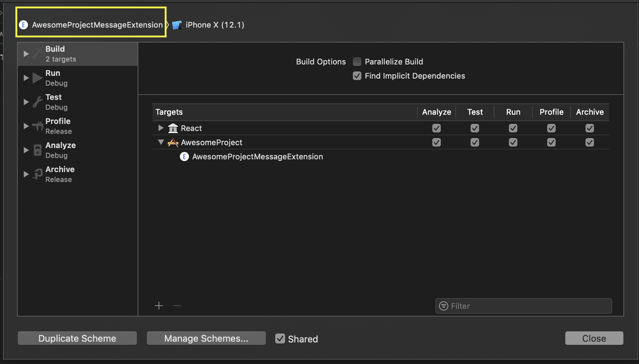Open the iPhone X (12.1) destination selector
Screen dimensions: 639x364
(x=208, y=25)
